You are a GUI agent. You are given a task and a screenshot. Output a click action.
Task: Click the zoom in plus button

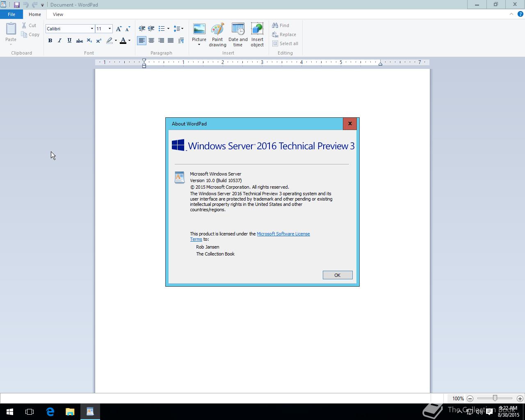click(x=520, y=398)
